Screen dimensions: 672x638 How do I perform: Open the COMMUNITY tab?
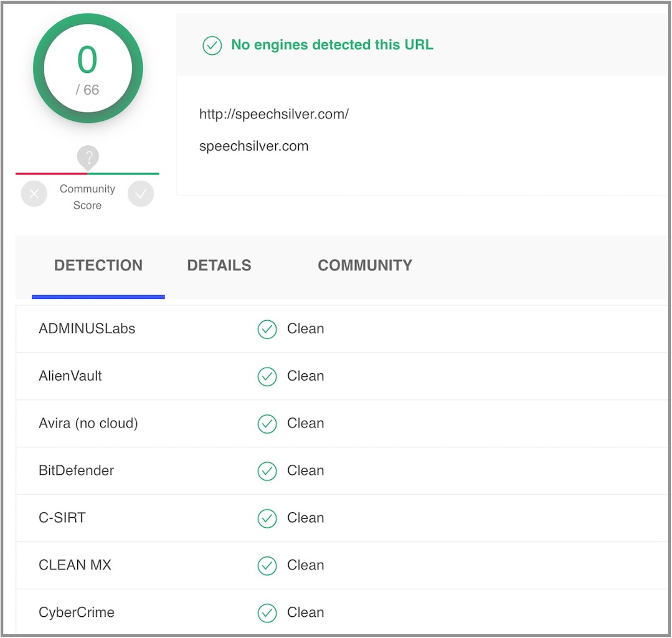tap(365, 265)
